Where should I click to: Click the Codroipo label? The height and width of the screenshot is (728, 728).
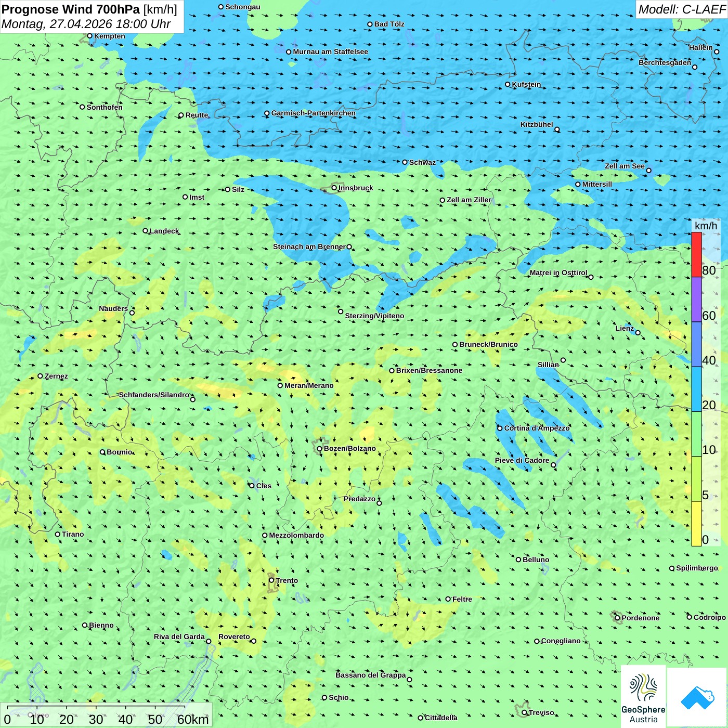(x=709, y=617)
